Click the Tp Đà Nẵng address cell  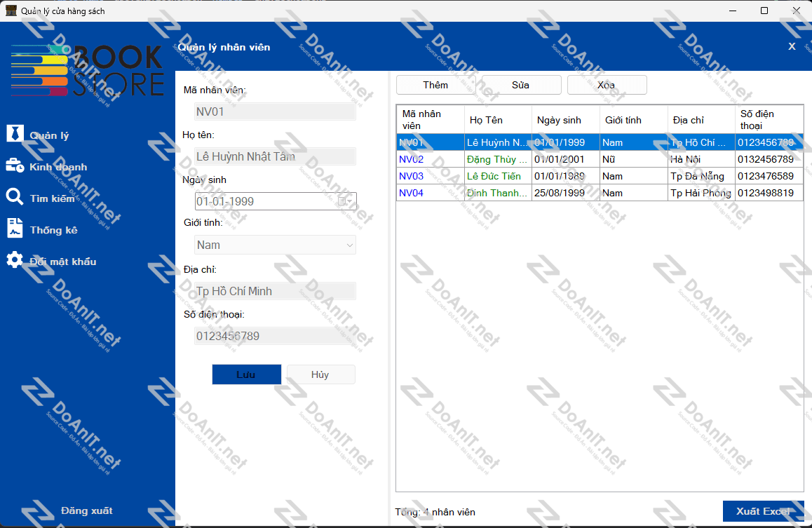[x=701, y=176]
